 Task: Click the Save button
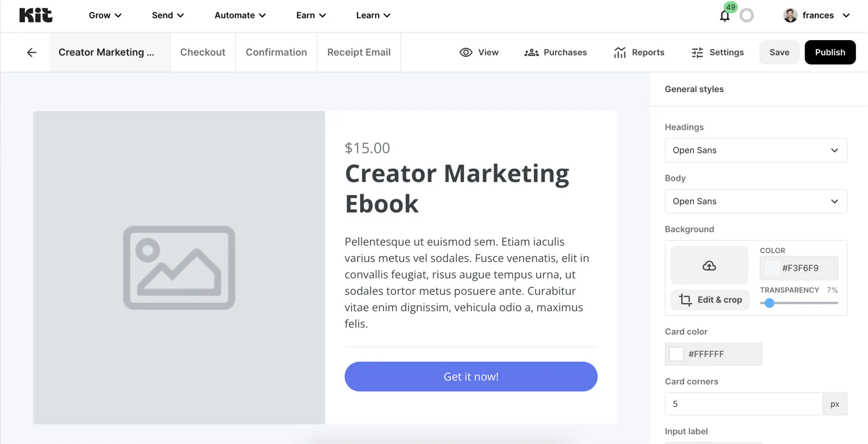(x=779, y=53)
